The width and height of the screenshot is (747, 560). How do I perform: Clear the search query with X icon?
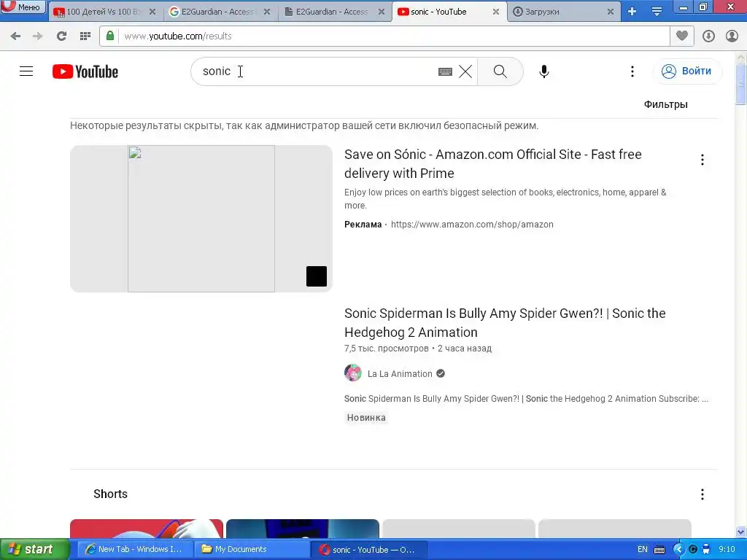(x=465, y=71)
